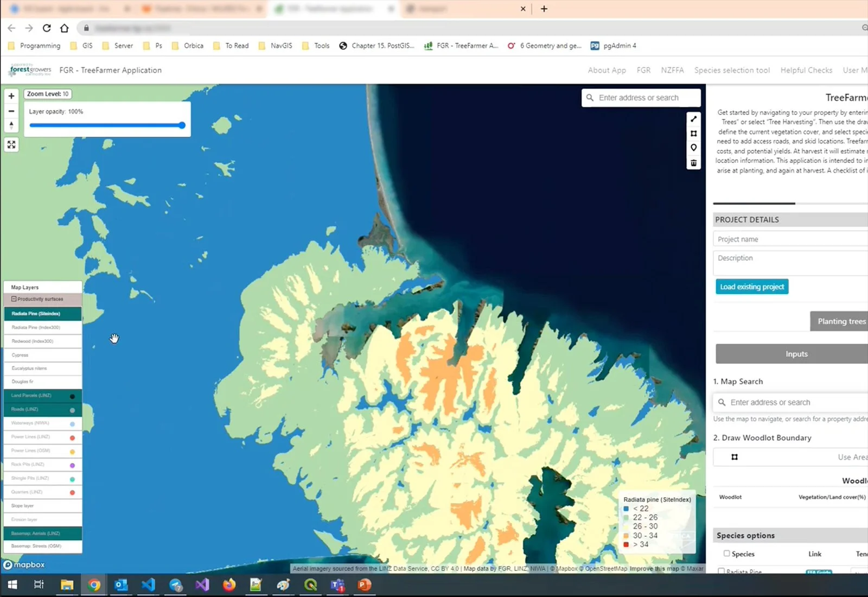The image size is (868, 597).
Task: Turn on the Redwood (Index300) layer
Action: click(x=43, y=341)
